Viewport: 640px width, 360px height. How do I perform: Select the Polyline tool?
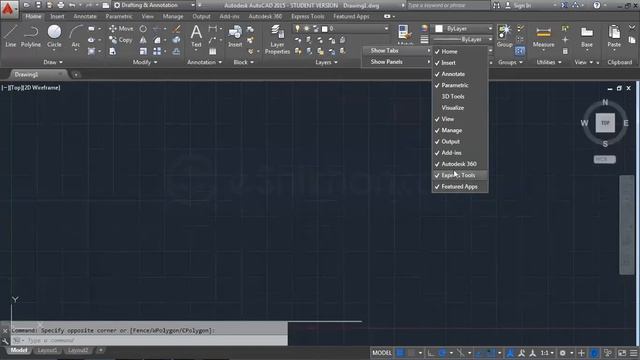tap(31, 36)
